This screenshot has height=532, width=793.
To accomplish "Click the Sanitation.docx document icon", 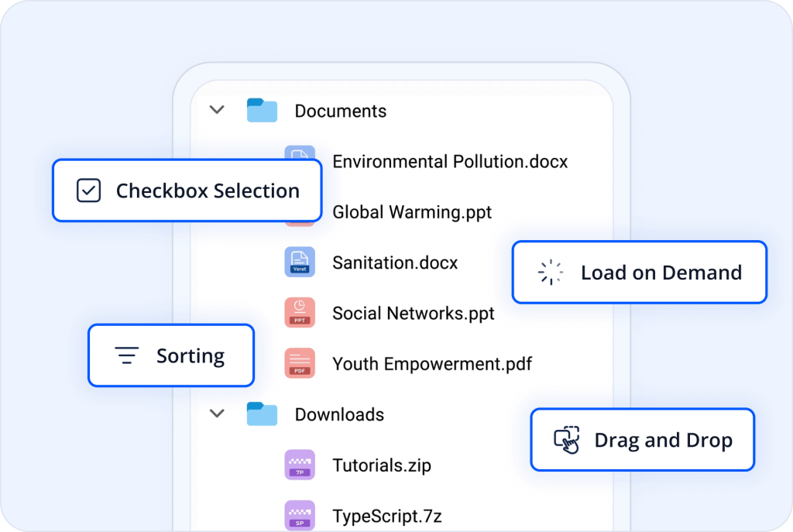I will tap(300, 262).
